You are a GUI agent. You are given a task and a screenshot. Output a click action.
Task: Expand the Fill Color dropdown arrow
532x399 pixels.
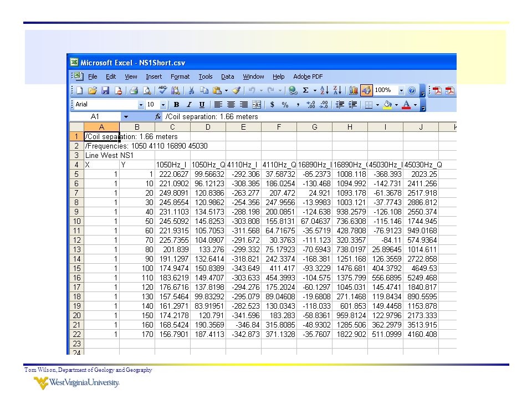(x=396, y=105)
